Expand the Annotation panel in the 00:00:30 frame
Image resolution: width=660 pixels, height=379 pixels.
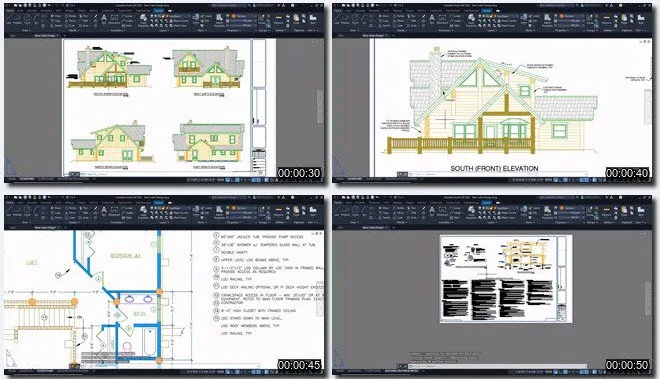pyautogui.click(x=118, y=31)
